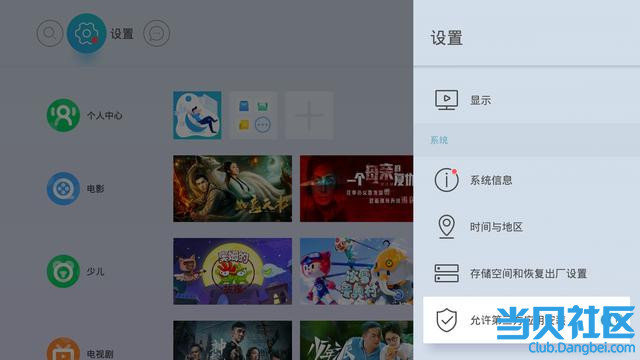The width and height of the screenshot is (640, 360).
Task: Open the 个人中心 green avatar icon
Action: click(x=63, y=115)
